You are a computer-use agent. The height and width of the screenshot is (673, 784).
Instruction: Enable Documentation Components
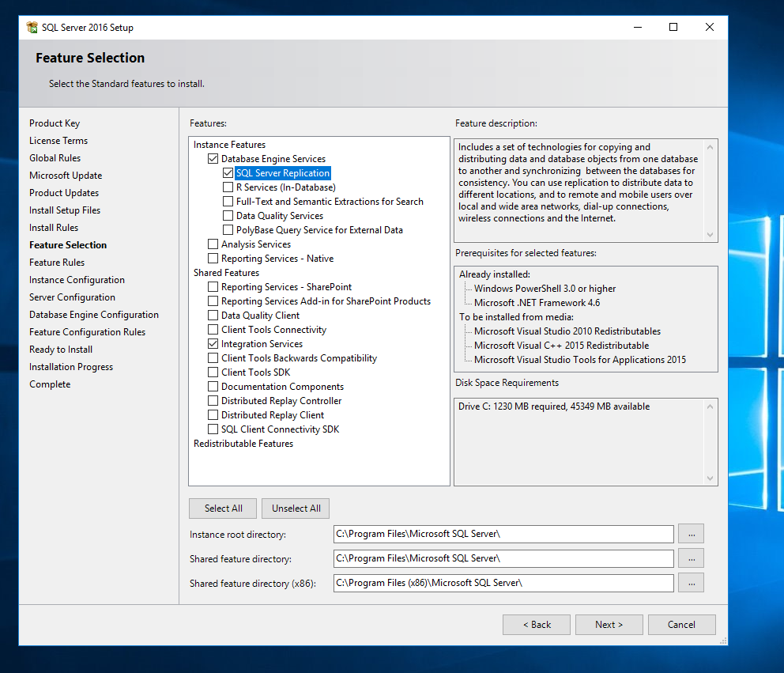pyautogui.click(x=213, y=386)
